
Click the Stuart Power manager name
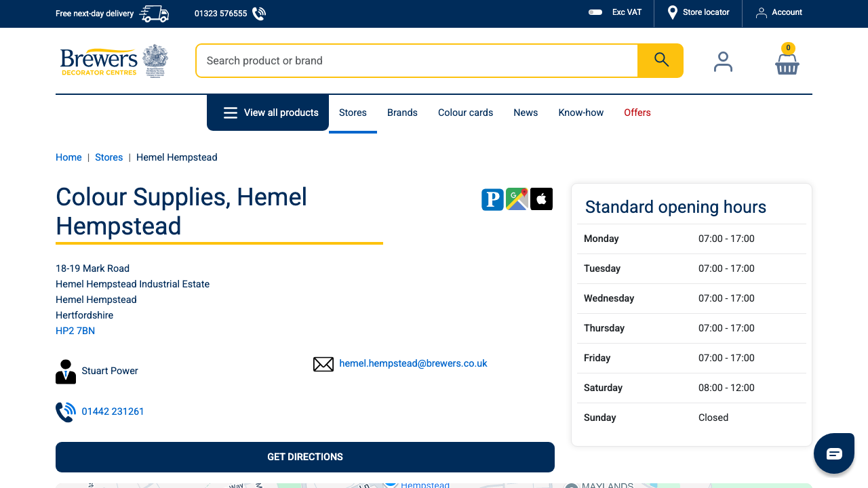(110, 371)
